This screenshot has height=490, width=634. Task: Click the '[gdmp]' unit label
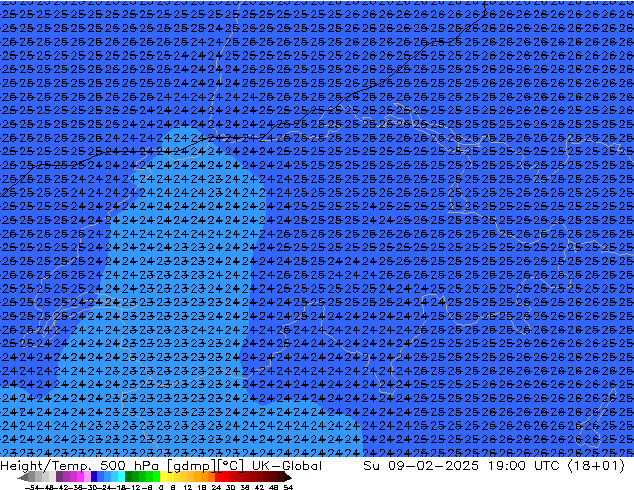(192, 466)
